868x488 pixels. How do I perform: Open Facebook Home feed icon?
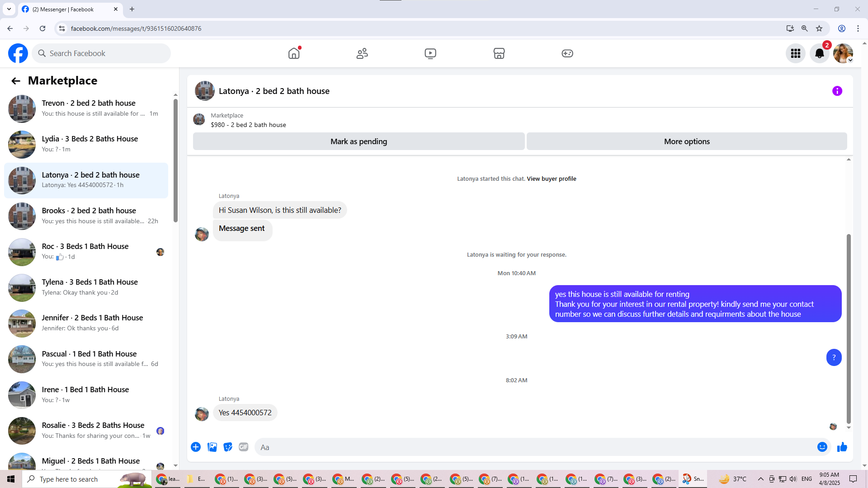(294, 53)
